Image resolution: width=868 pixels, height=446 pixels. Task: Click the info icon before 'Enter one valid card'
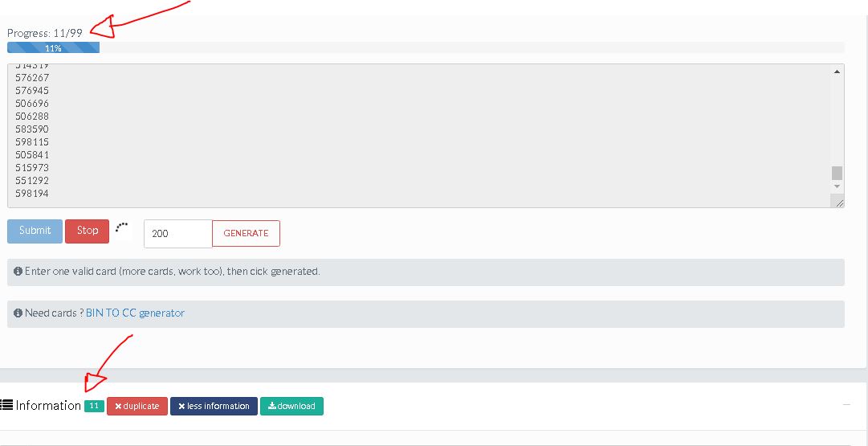point(18,272)
